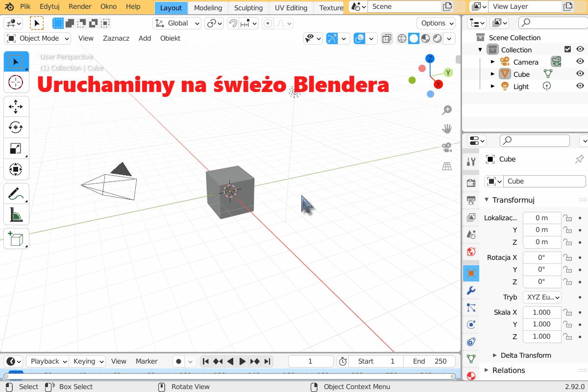Open Global transform orientation dropdown

pos(177,23)
